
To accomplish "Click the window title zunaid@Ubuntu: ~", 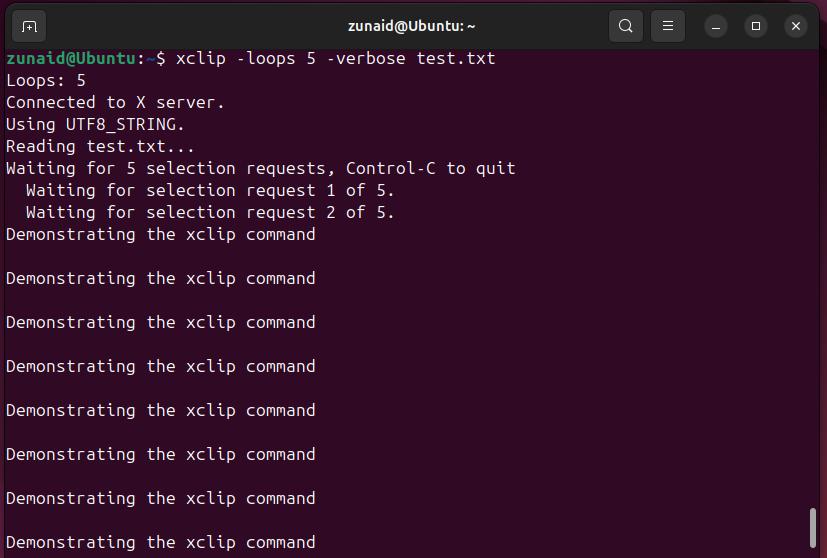I will point(412,26).
